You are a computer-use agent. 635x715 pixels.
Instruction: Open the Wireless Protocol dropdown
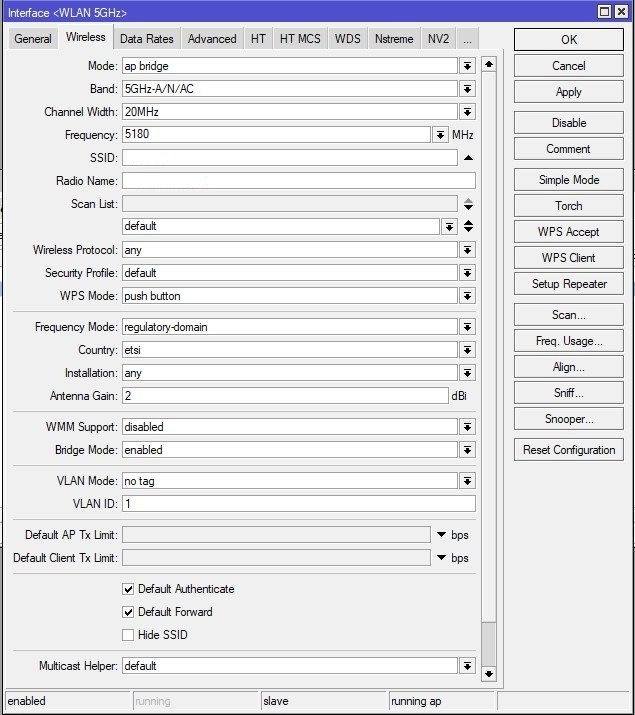(467, 250)
